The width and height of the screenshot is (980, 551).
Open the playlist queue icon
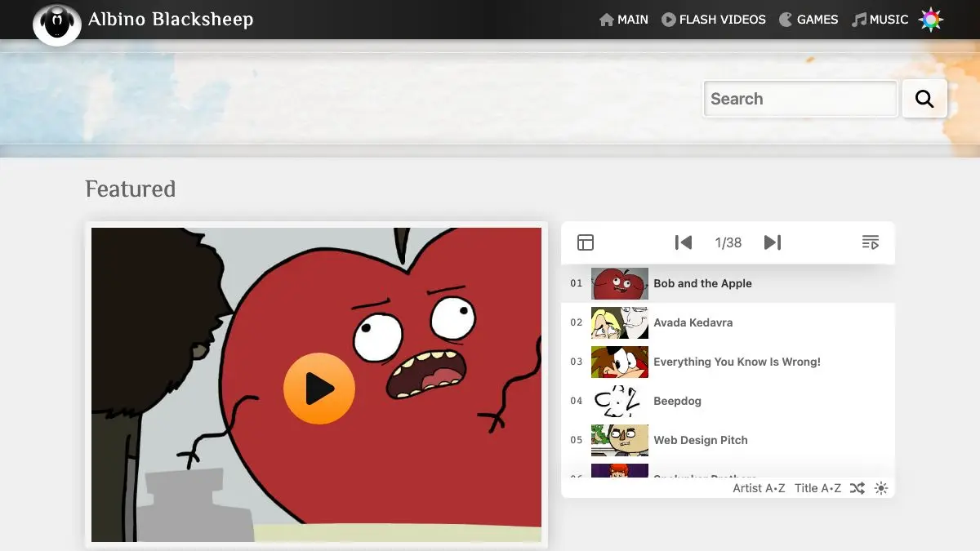pos(871,242)
